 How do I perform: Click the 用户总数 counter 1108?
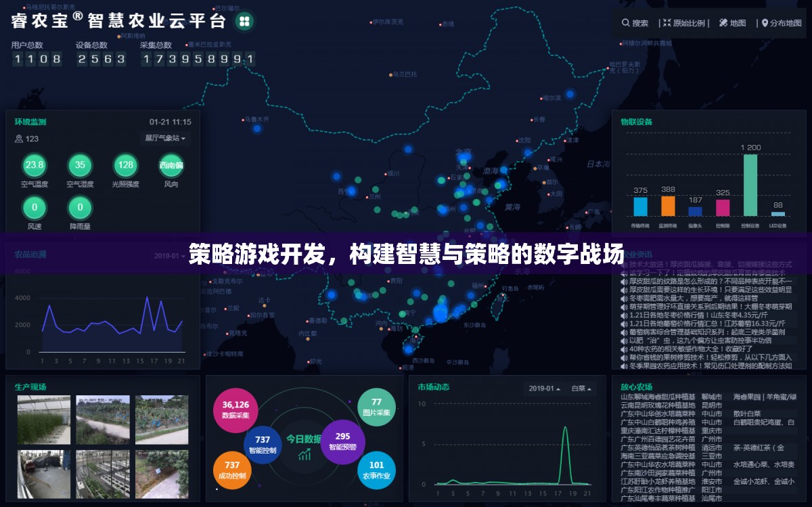pos(37,59)
